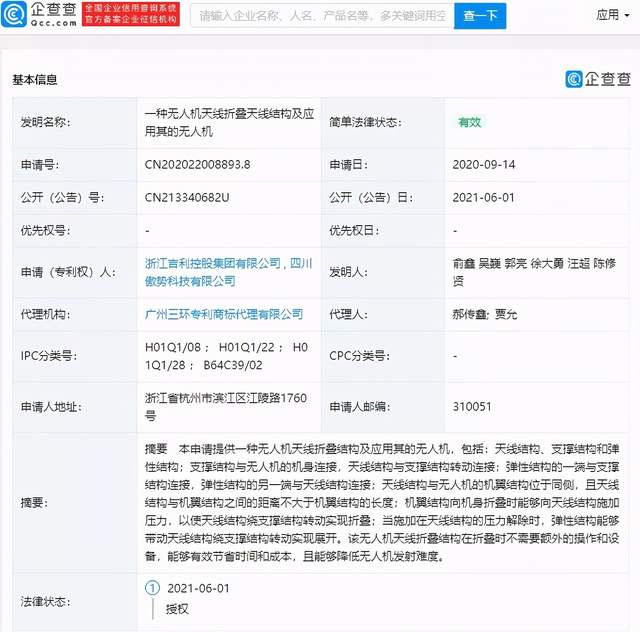Select the 2021-06-01 date in legal status timeline
The height and width of the screenshot is (632, 640).
[198, 588]
